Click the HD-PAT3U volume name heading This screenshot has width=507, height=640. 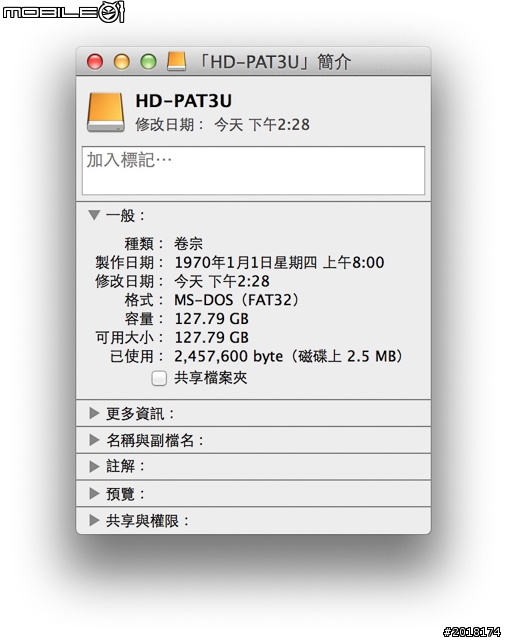(184, 101)
